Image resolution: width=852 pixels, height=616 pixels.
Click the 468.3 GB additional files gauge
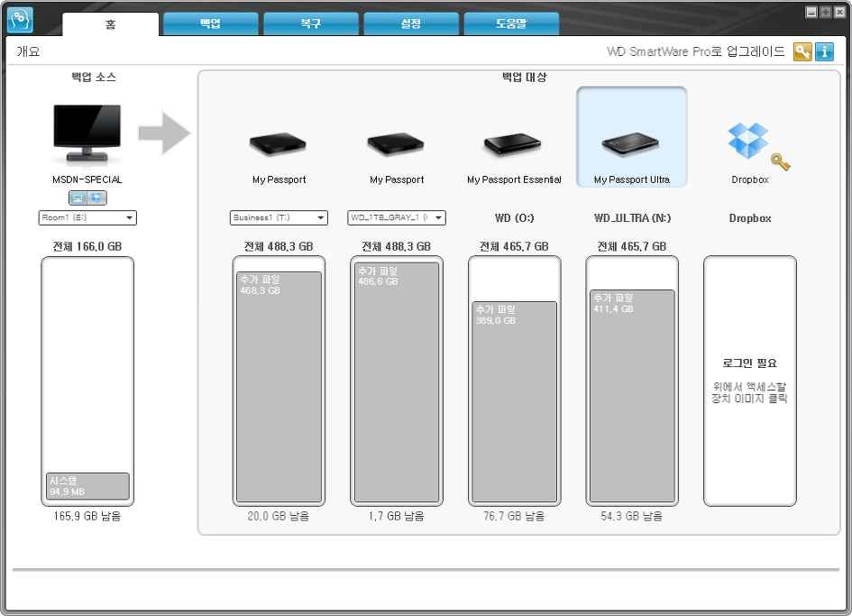(279, 386)
